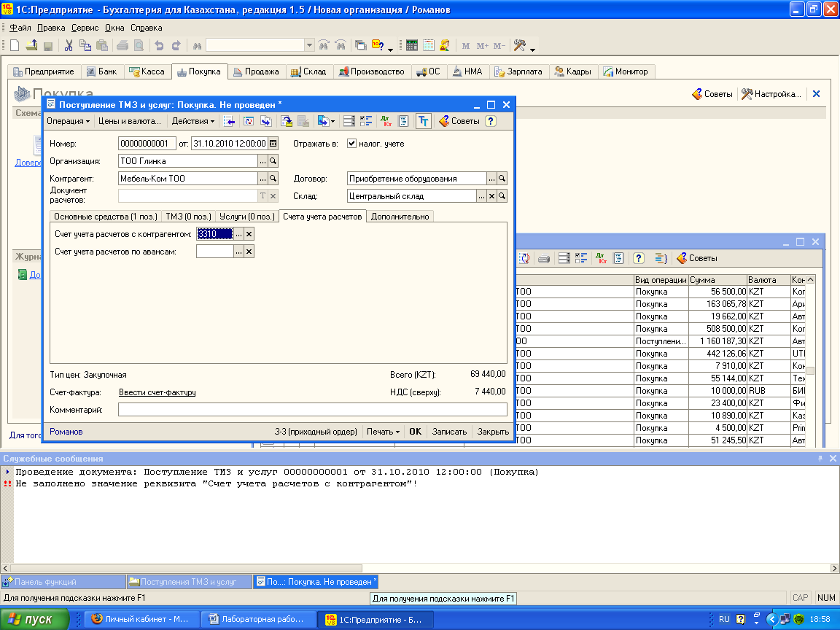Click the Undo arrow icon in main toolbar
Screen dimensions: 840x630
[x=159, y=45]
